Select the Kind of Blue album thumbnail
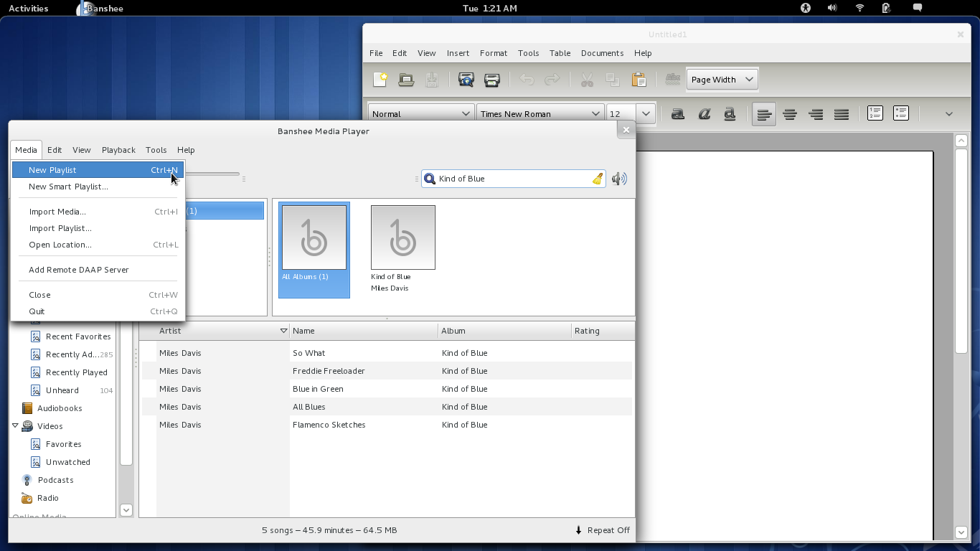This screenshot has width=980, height=551. [402, 237]
